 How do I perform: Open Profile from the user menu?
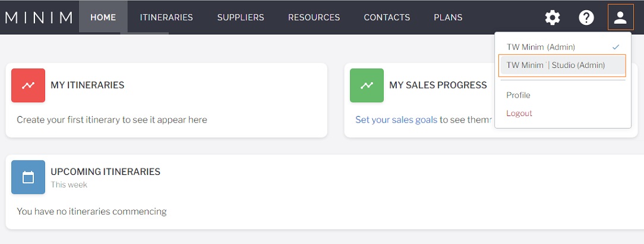click(x=518, y=95)
